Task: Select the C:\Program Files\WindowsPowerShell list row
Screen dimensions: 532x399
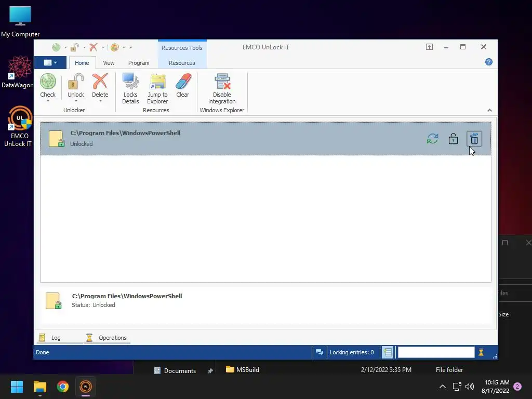Action: click(265, 138)
